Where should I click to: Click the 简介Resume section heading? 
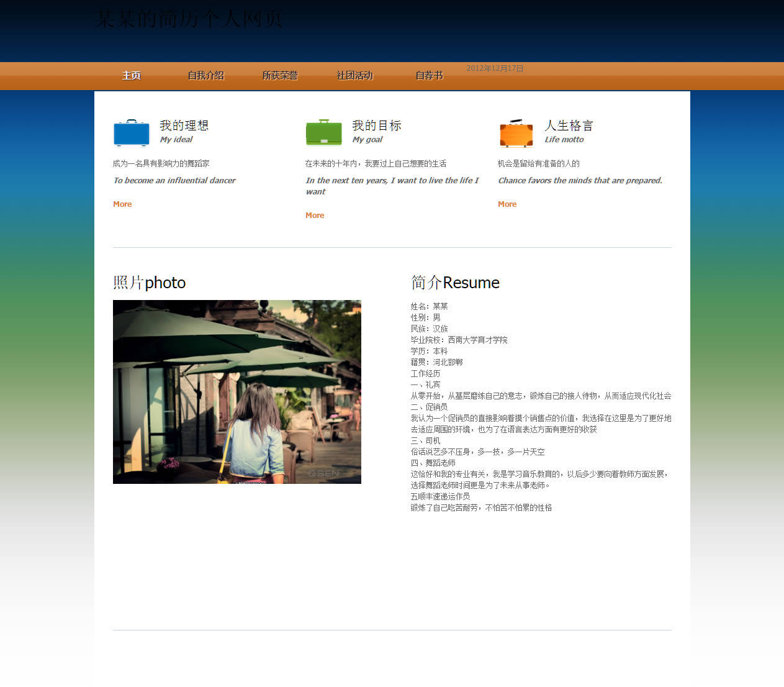pyautogui.click(x=455, y=283)
